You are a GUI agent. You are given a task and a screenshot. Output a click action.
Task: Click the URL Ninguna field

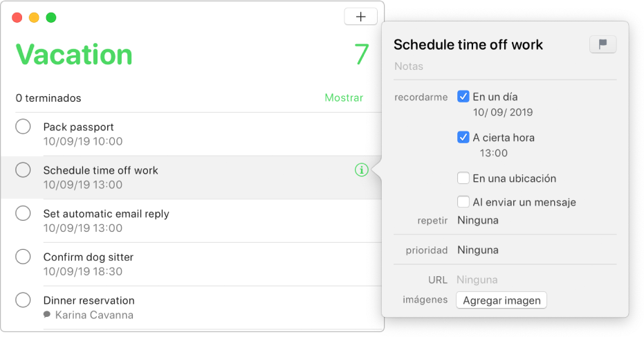[477, 280]
